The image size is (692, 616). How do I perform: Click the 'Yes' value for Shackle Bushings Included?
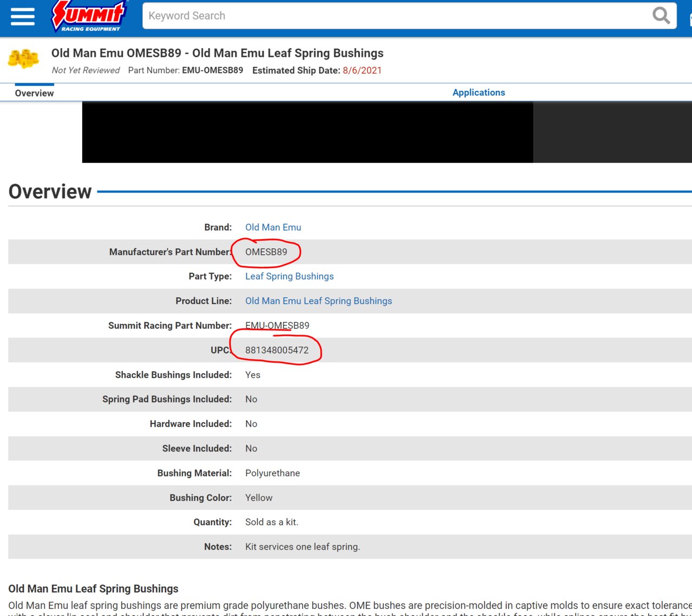[x=253, y=375]
